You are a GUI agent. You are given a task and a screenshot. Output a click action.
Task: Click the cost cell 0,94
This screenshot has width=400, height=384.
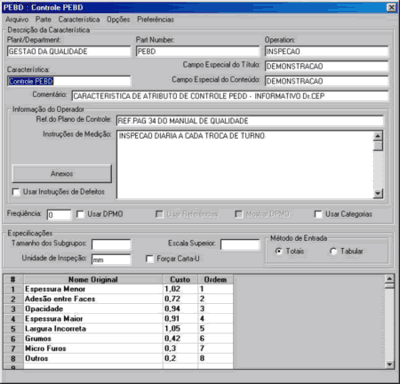click(180, 309)
